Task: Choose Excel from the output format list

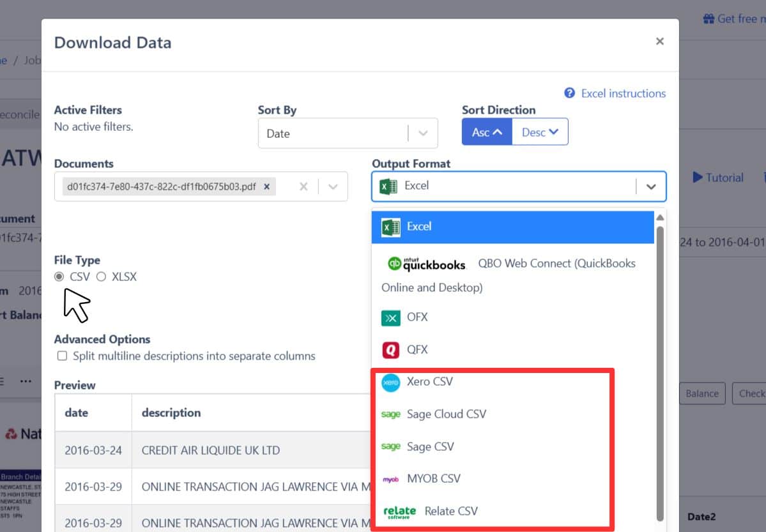Action: click(512, 227)
